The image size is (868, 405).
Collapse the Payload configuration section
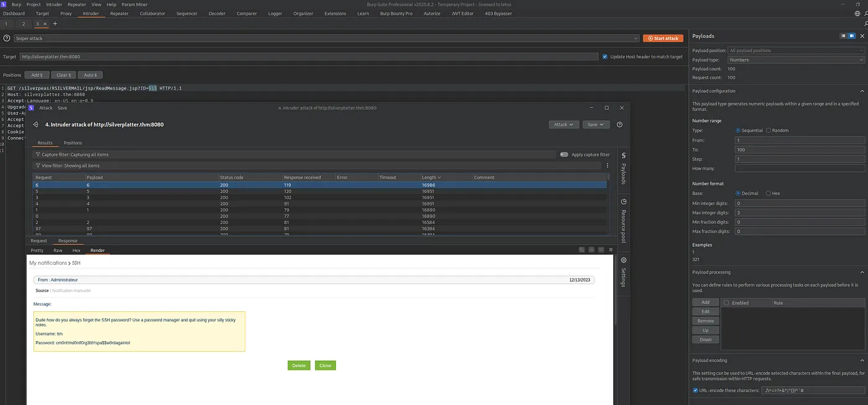click(x=862, y=91)
